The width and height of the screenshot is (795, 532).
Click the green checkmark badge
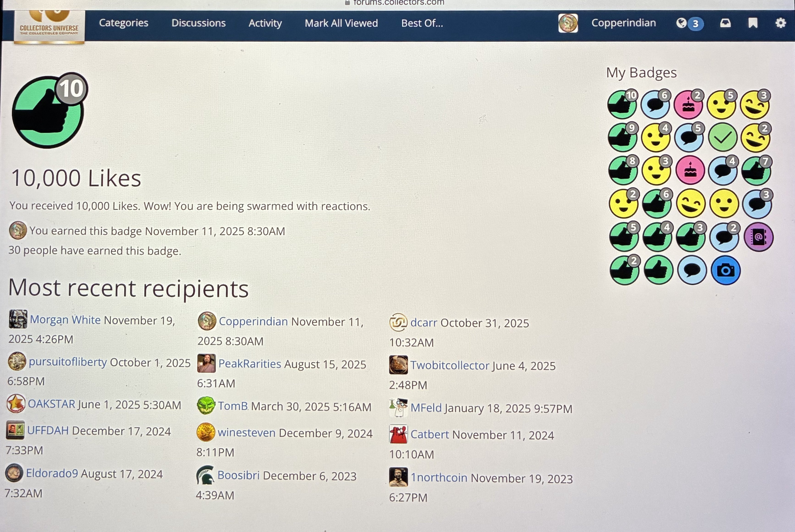tap(723, 137)
